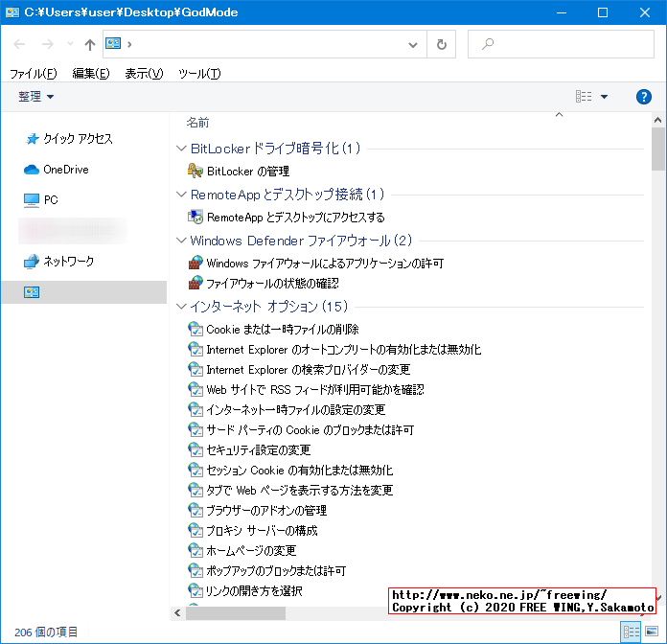Click icon for ブラウザーのアドオンの管理

click(195, 510)
